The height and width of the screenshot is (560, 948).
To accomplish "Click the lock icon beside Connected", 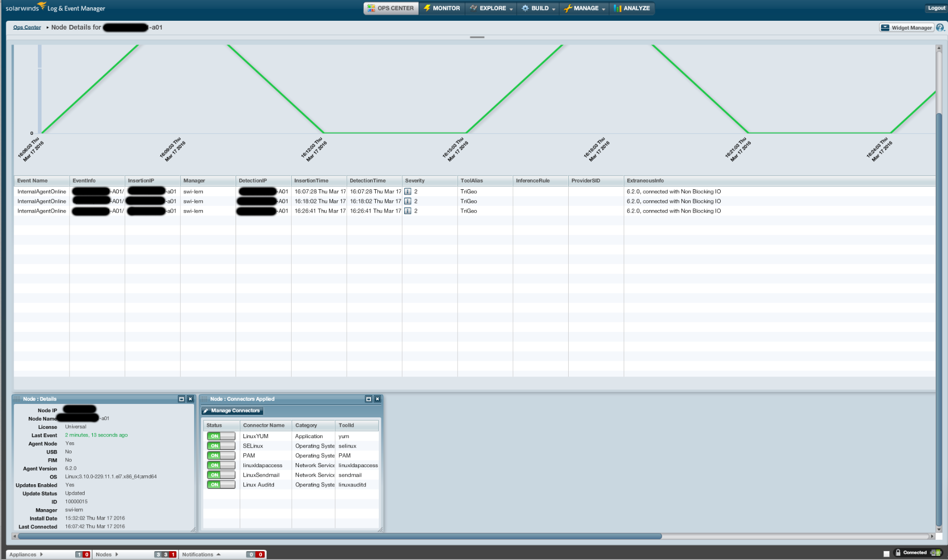I will 898,553.
